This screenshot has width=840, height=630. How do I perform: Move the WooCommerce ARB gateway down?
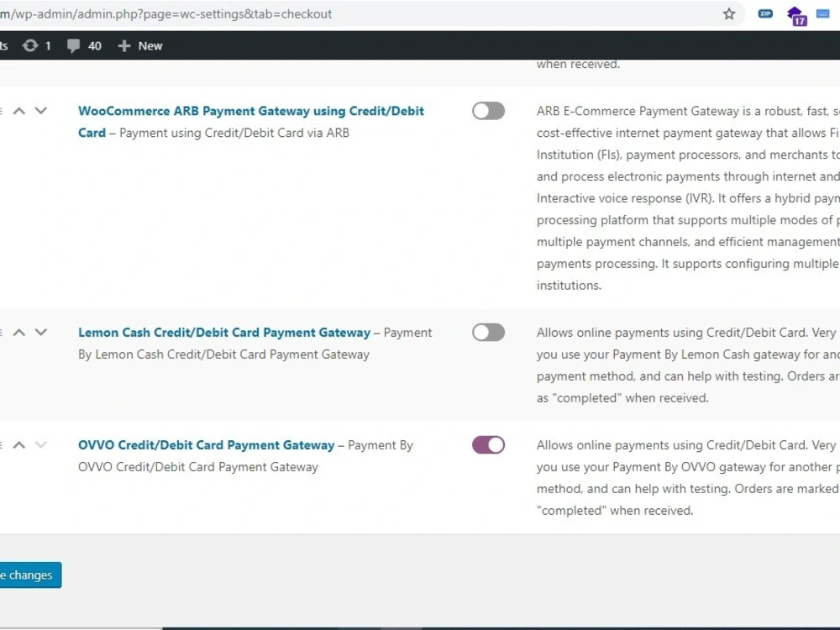[x=40, y=111]
